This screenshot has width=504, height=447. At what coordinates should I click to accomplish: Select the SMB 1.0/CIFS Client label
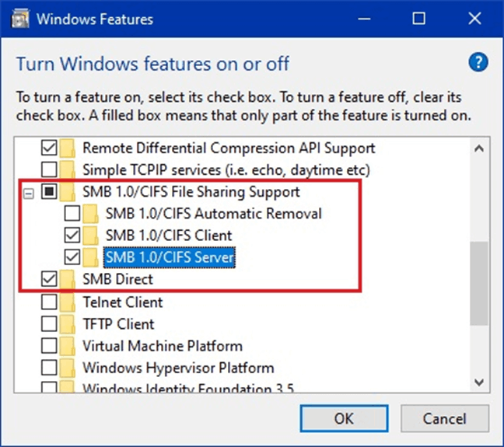click(169, 236)
